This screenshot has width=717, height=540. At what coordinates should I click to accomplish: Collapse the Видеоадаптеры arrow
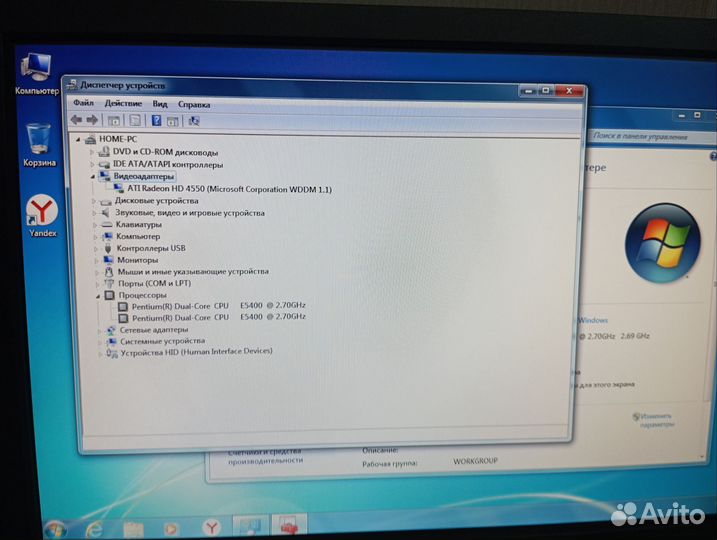93,176
